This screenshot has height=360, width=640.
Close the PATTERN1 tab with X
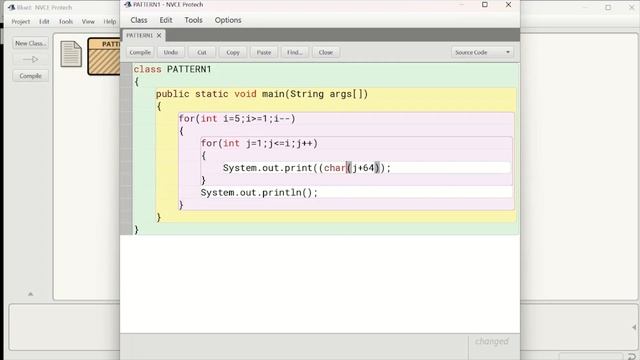tap(159, 36)
